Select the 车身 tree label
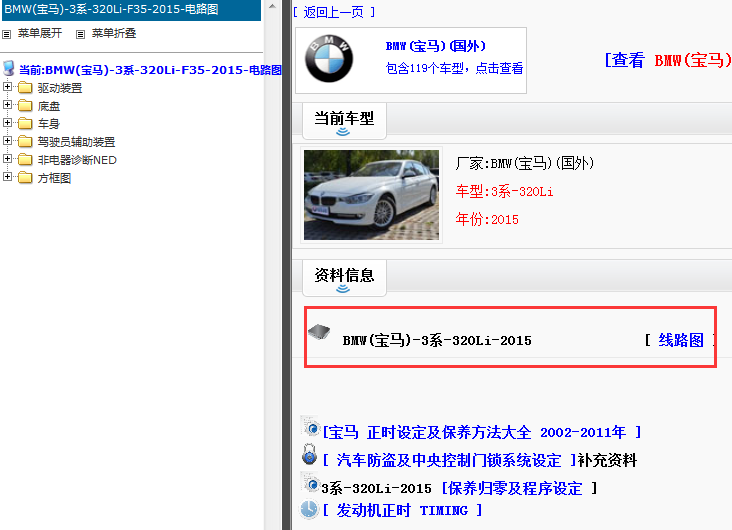Viewport: 732px width, 530px height. click(x=49, y=124)
